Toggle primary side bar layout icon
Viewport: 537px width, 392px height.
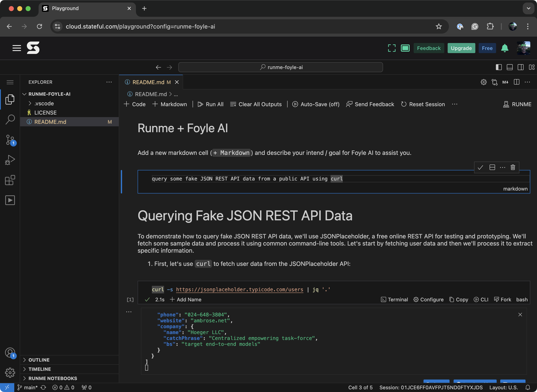499,67
